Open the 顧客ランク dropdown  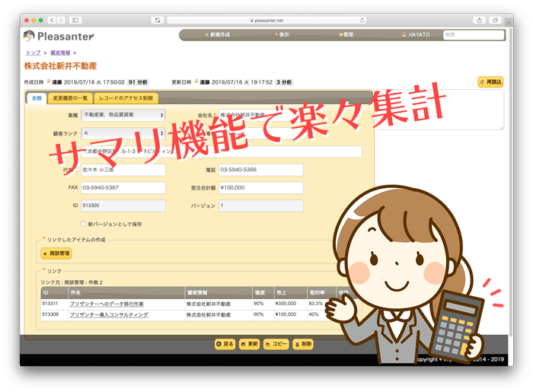tap(123, 133)
